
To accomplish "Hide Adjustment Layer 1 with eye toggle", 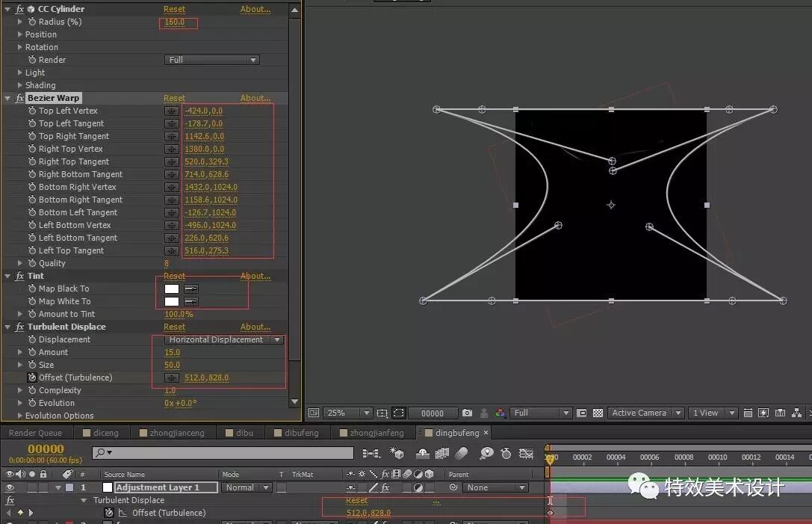I will pos(10,487).
